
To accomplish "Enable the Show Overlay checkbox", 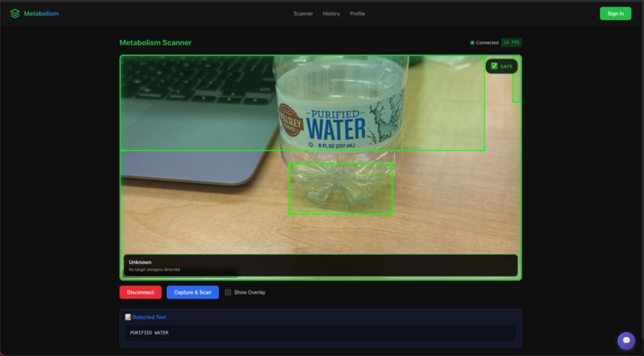I will (228, 292).
